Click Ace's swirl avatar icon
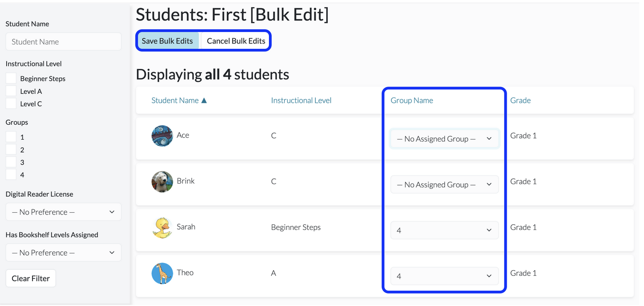The image size is (644, 306). (x=162, y=136)
